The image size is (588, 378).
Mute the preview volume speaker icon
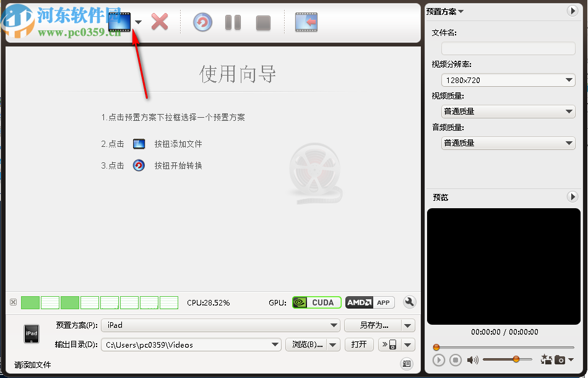click(473, 359)
